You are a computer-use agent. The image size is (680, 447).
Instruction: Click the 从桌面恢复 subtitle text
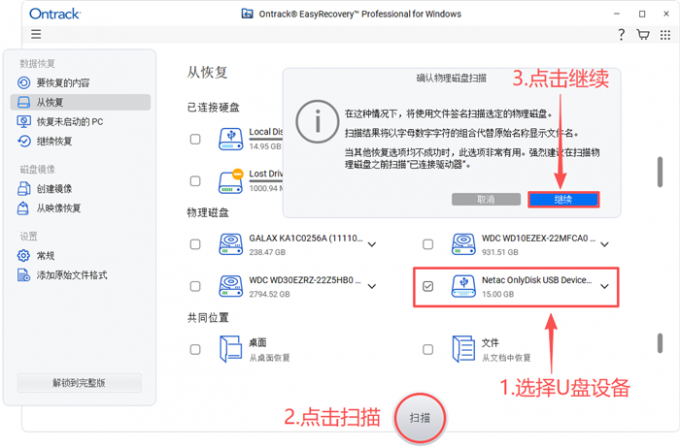pyautogui.click(x=269, y=358)
